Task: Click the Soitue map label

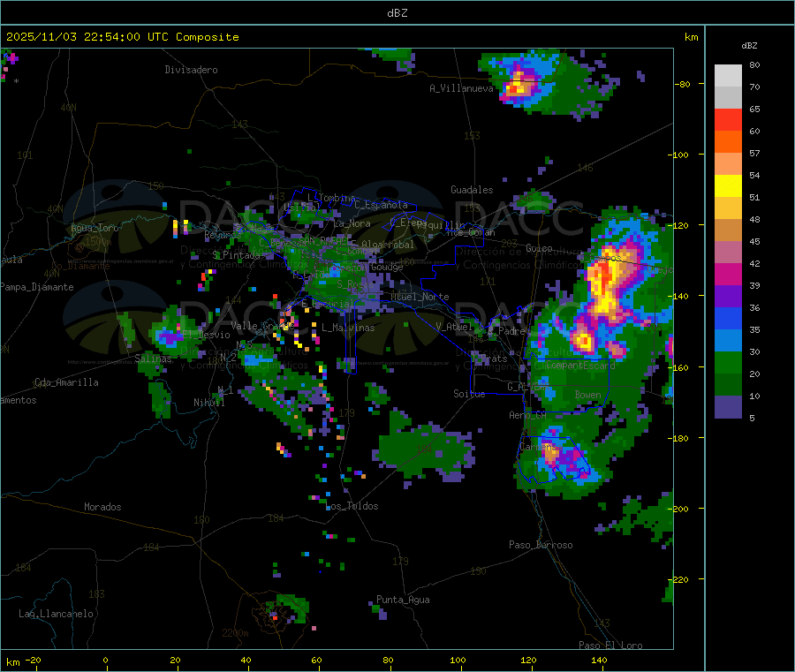Action: [469, 394]
